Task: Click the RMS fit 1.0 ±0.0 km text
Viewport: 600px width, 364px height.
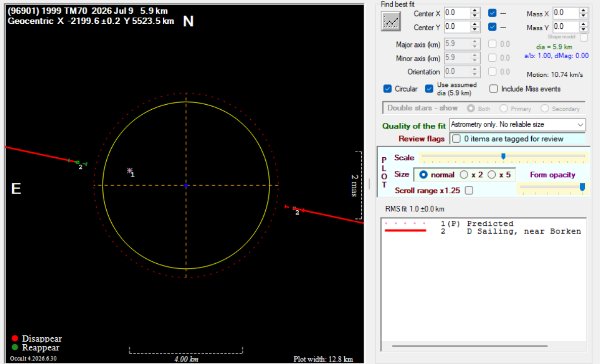Action: tap(414, 209)
